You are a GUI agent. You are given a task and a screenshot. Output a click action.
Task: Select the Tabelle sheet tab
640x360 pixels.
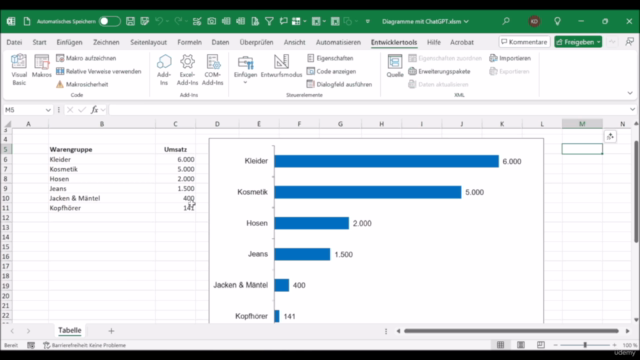(70, 330)
